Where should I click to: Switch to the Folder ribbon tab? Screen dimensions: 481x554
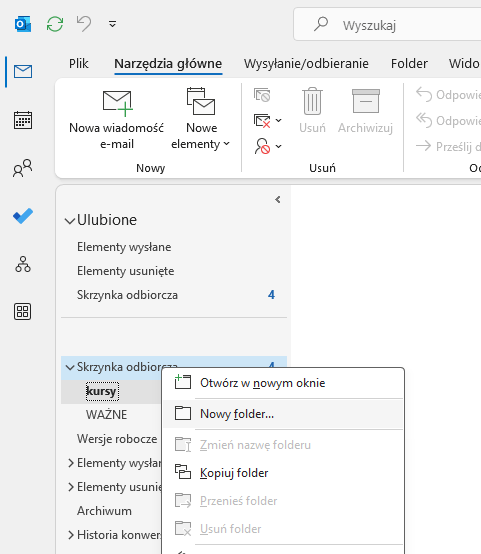click(x=409, y=64)
